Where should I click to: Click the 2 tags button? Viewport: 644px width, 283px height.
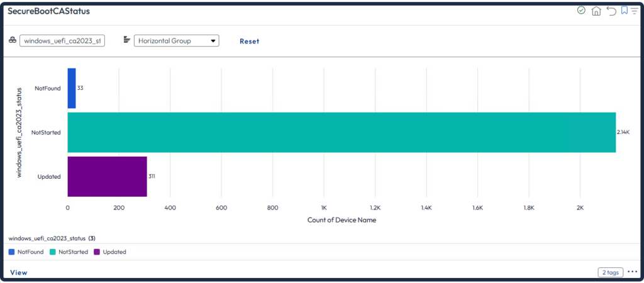click(610, 272)
